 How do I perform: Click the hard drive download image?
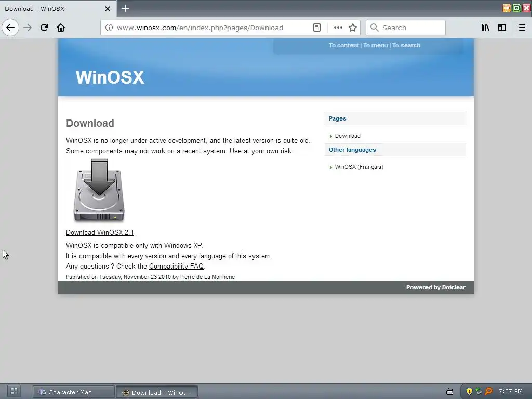(99, 190)
